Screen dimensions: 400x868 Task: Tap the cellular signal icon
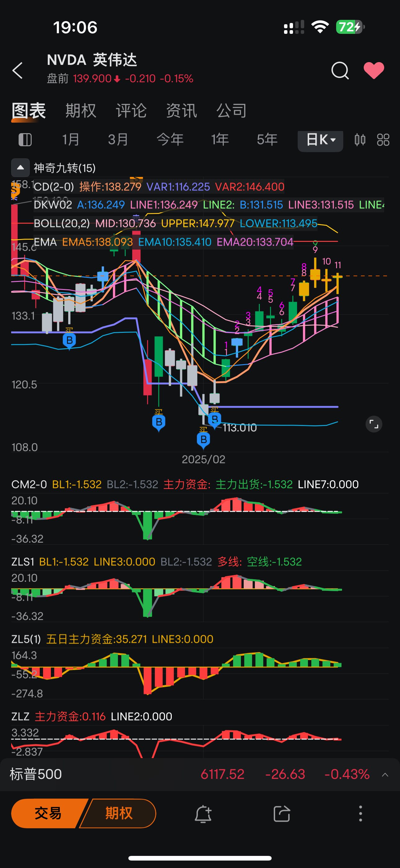coord(294,27)
